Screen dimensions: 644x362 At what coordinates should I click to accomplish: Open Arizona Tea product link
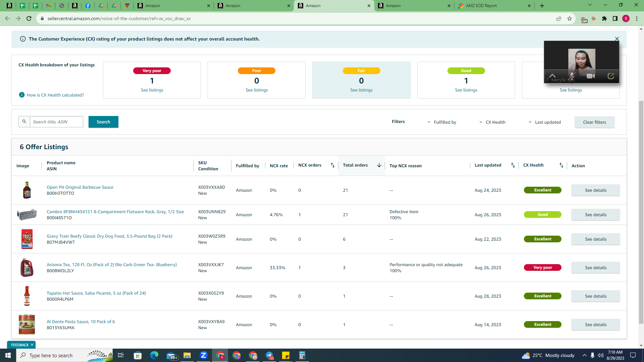pos(112,264)
